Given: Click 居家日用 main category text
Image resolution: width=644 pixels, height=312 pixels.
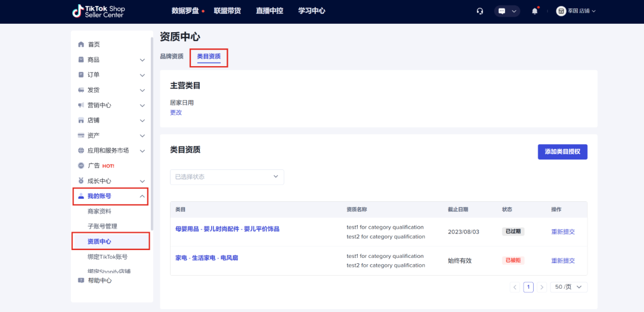Looking at the screenshot, I should pos(181,102).
